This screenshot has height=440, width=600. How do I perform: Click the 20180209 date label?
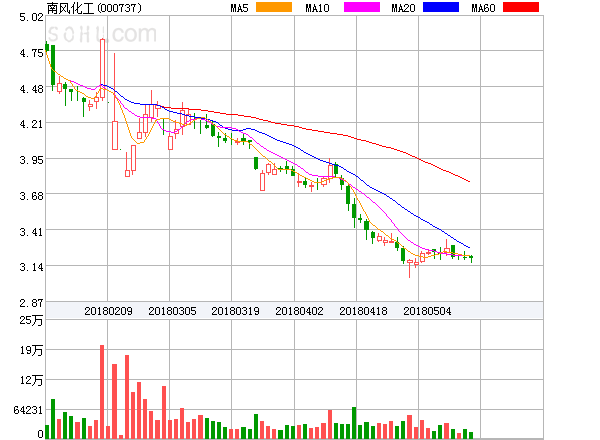click(108, 311)
